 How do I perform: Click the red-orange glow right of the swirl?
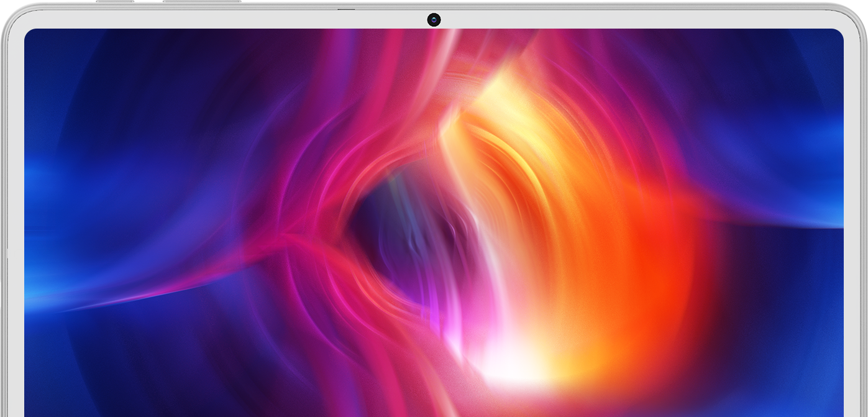pos(671,261)
